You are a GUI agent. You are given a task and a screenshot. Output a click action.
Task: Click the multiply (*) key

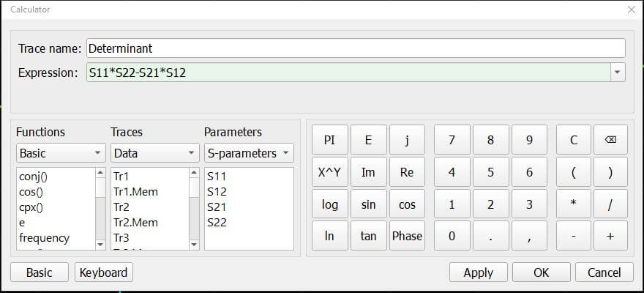[x=574, y=204]
